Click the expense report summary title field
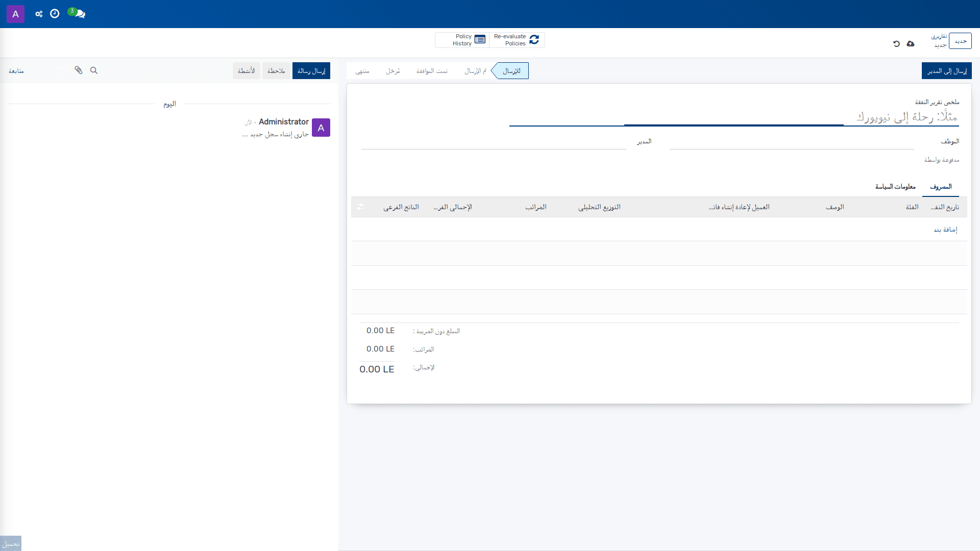This screenshot has width=980, height=551. (734, 117)
